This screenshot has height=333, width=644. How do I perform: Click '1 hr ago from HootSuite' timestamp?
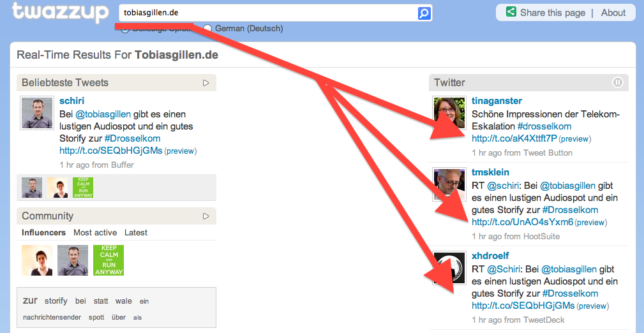[516, 237]
